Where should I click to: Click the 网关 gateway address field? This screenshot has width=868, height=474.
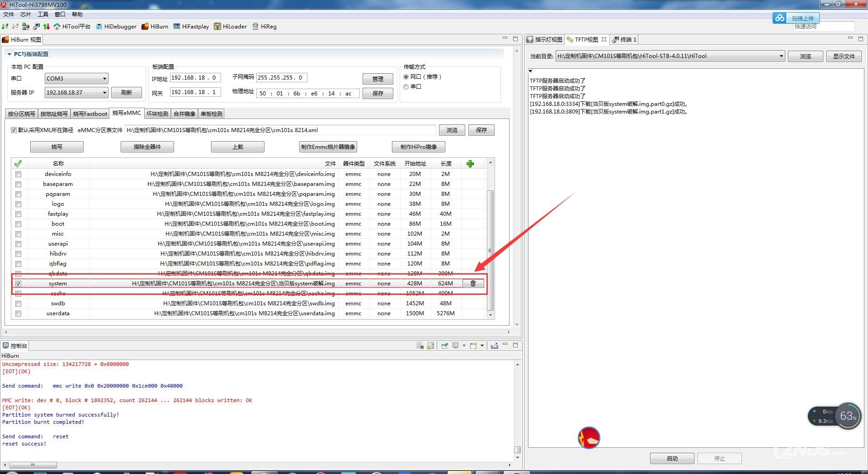[195, 92]
